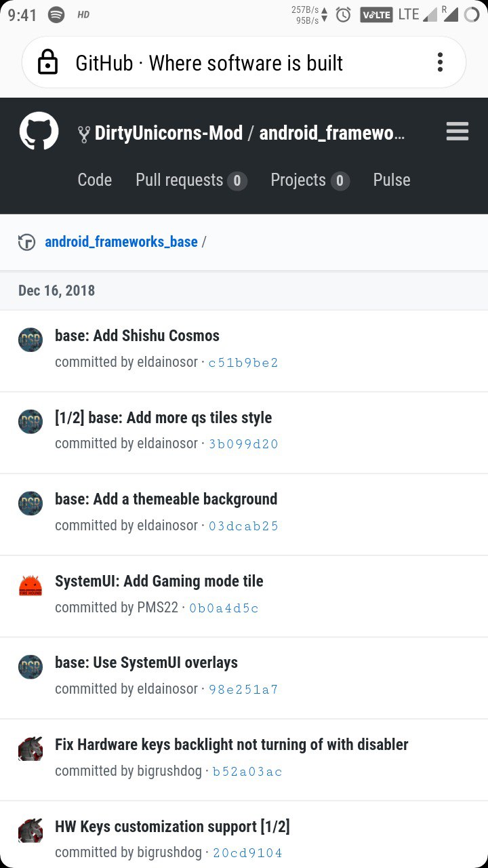Open the hamburger navigation menu

tap(457, 131)
